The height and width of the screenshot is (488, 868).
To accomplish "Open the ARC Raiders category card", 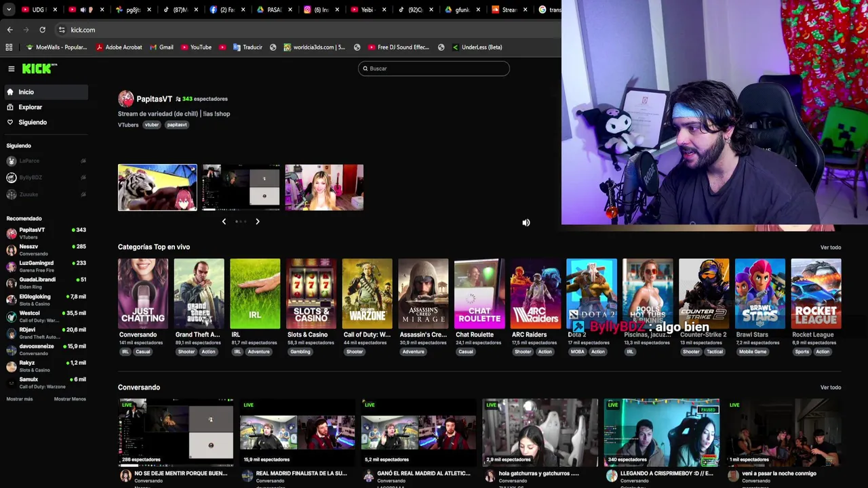I will (536, 293).
